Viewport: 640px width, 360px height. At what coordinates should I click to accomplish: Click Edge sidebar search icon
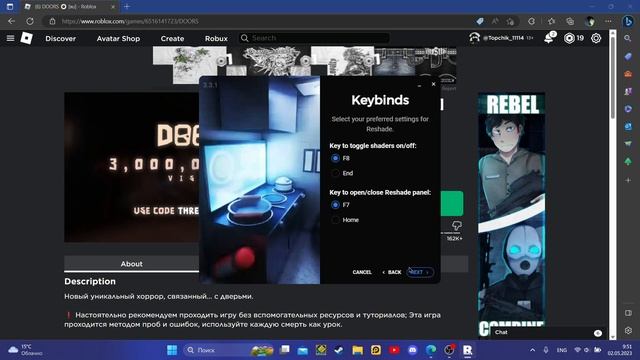click(628, 38)
